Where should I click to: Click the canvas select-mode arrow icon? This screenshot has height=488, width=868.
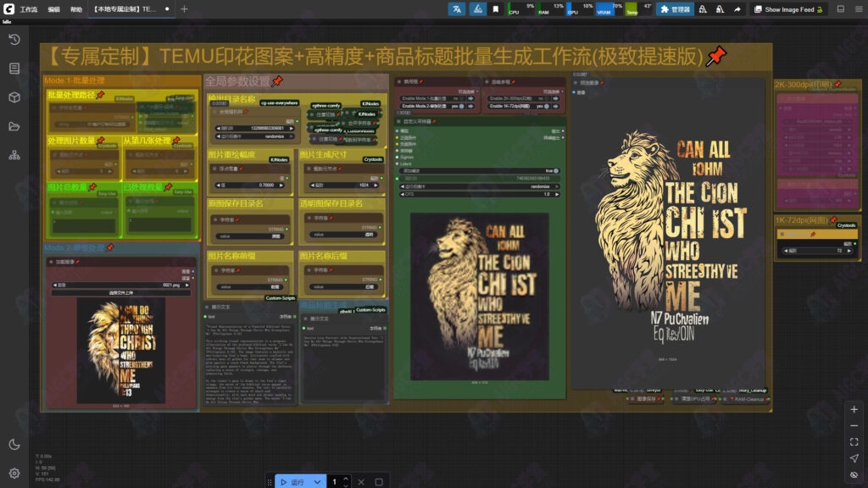[x=854, y=458]
